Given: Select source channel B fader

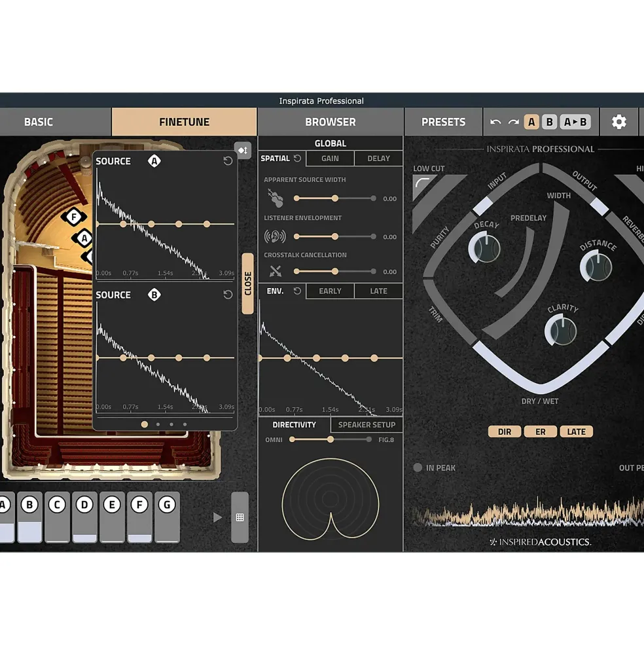Looking at the screenshot, I should 29,517.
